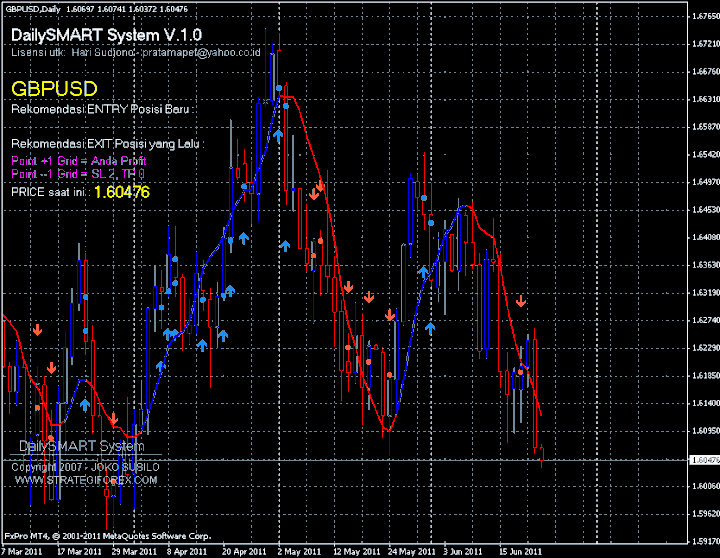Select the yellow 'GBPUSD' symbol label
The image size is (720, 558).
pos(54,89)
